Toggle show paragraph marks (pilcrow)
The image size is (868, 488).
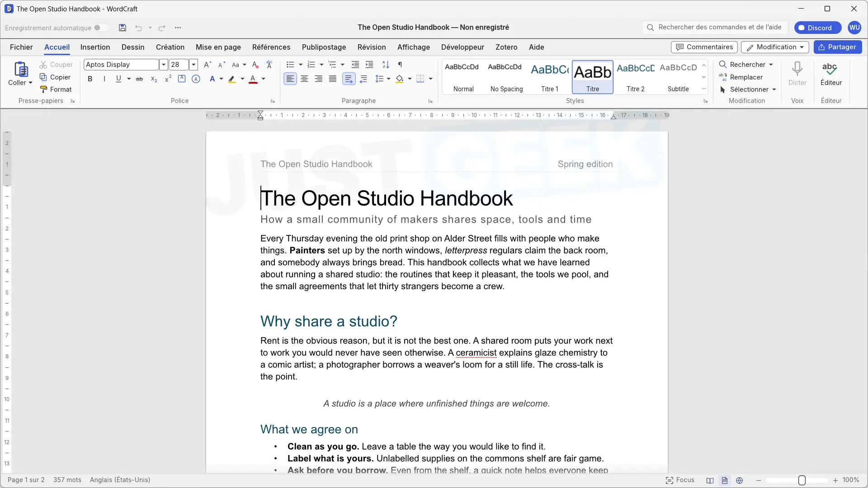point(400,65)
